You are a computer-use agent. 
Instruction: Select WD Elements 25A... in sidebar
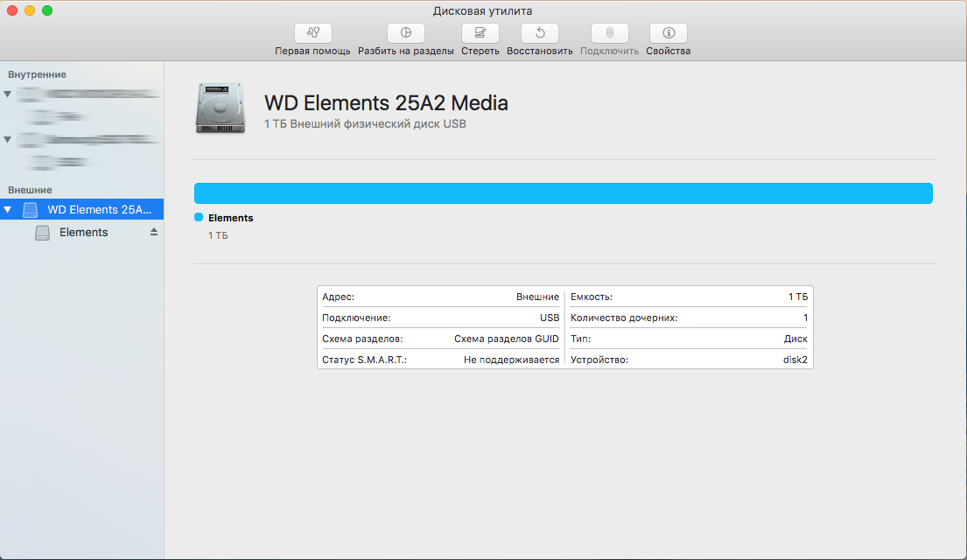(x=81, y=210)
